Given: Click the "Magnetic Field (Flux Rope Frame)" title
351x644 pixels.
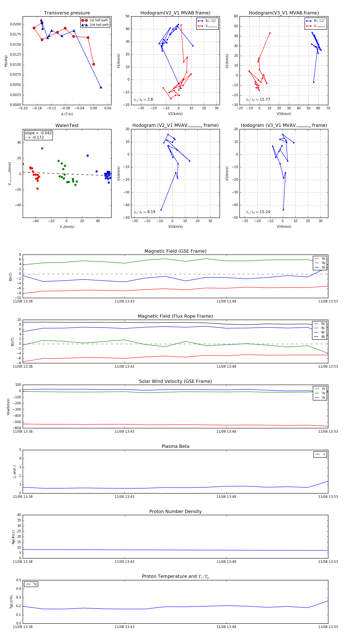Looking at the screenshot, I should (x=175, y=316).
